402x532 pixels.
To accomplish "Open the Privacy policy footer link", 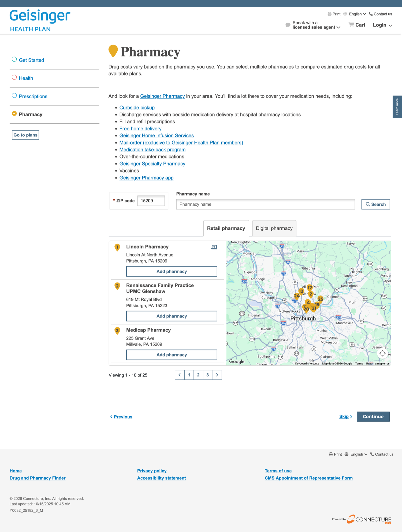I will coord(152,471).
